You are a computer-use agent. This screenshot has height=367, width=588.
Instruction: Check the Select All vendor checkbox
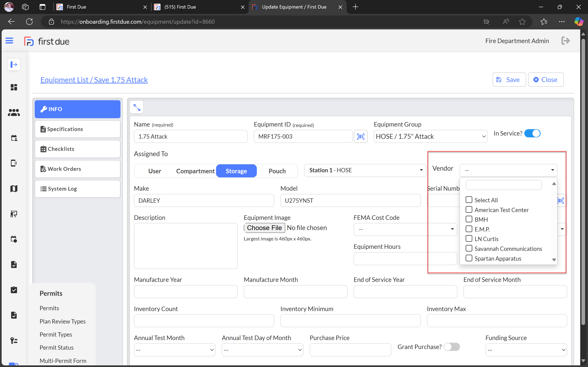point(469,200)
